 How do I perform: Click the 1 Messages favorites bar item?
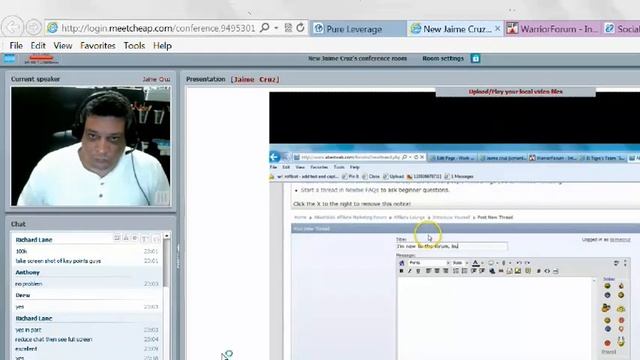coord(459,177)
